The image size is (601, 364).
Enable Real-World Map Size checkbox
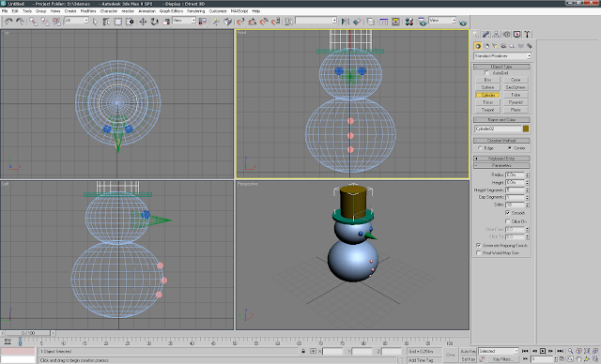click(x=478, y=253)
